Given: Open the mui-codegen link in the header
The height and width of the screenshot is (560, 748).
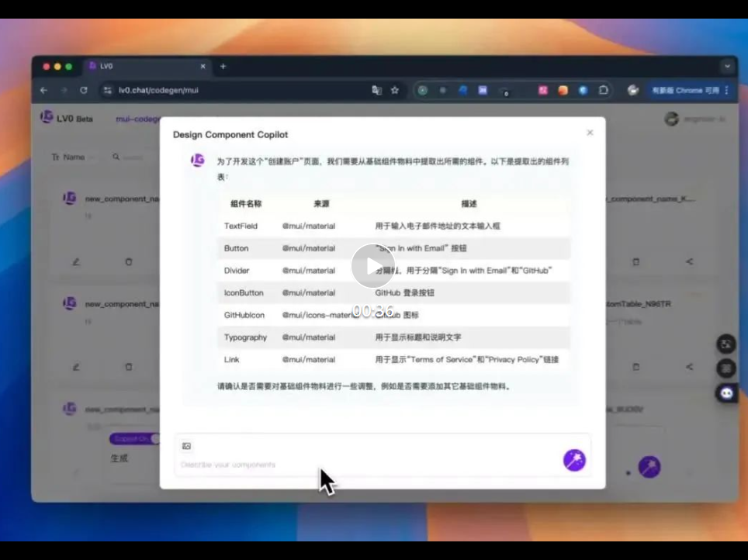Looking at the screenshot, I should pyautogui.click(x=138, y=119).
